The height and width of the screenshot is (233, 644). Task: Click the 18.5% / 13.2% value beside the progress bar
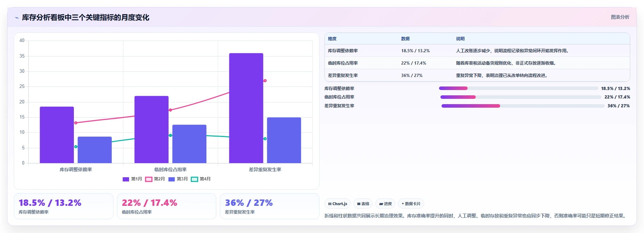coord(615,89)
